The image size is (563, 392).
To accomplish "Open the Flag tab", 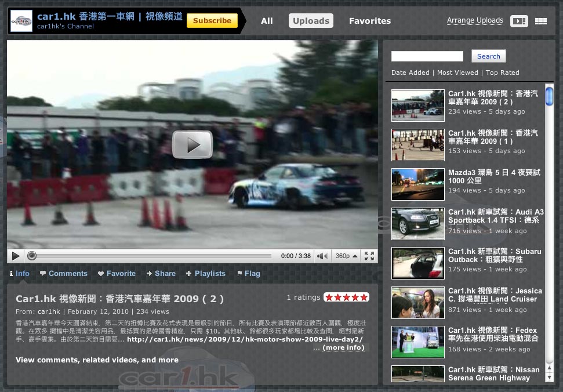I will 249,274.
